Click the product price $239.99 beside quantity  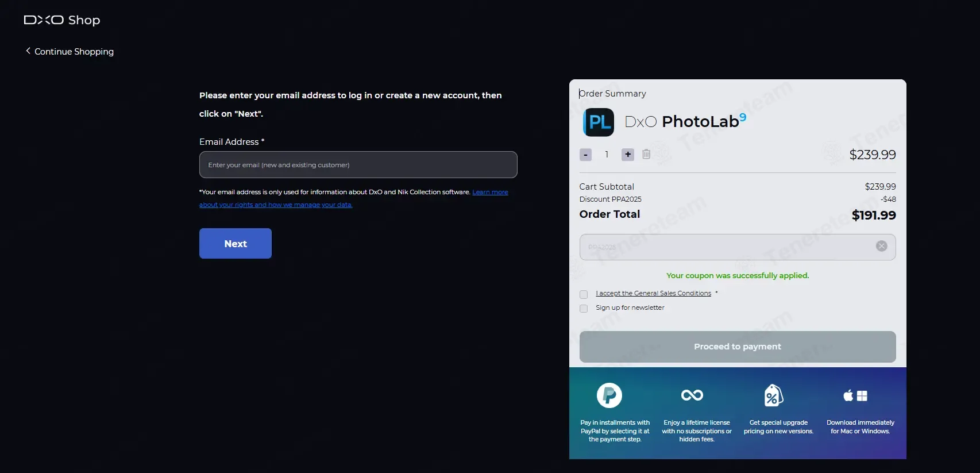click(873, 155)
